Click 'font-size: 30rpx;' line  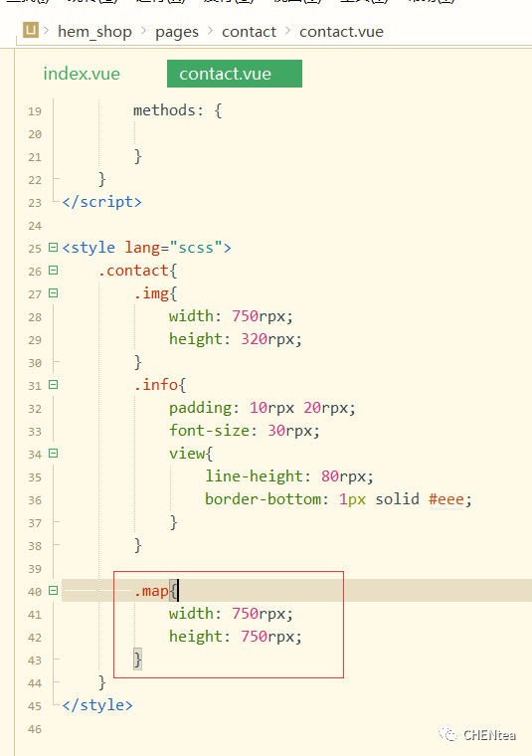245,431
